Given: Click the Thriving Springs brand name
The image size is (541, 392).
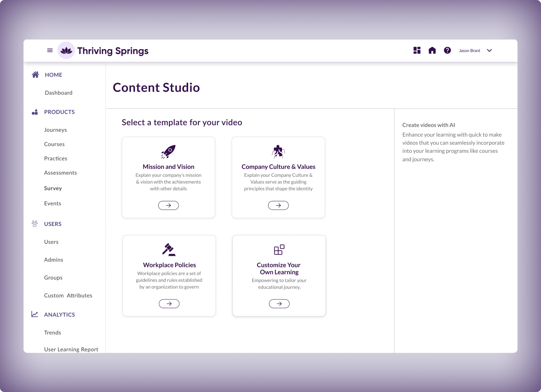Looking at the screenshot, I should (113, 51).
